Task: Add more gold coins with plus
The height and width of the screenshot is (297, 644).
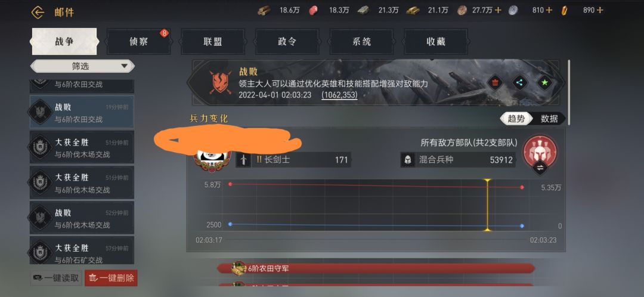Action: click(498, 10)
